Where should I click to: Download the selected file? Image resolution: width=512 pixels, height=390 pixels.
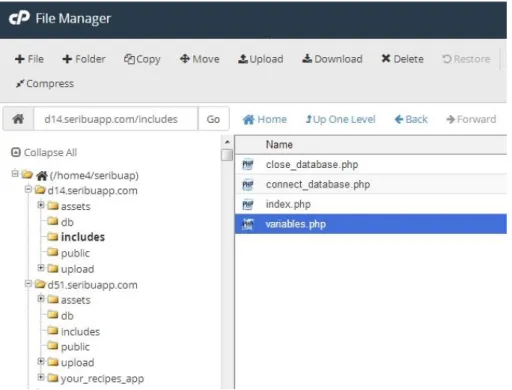(332, 59)
